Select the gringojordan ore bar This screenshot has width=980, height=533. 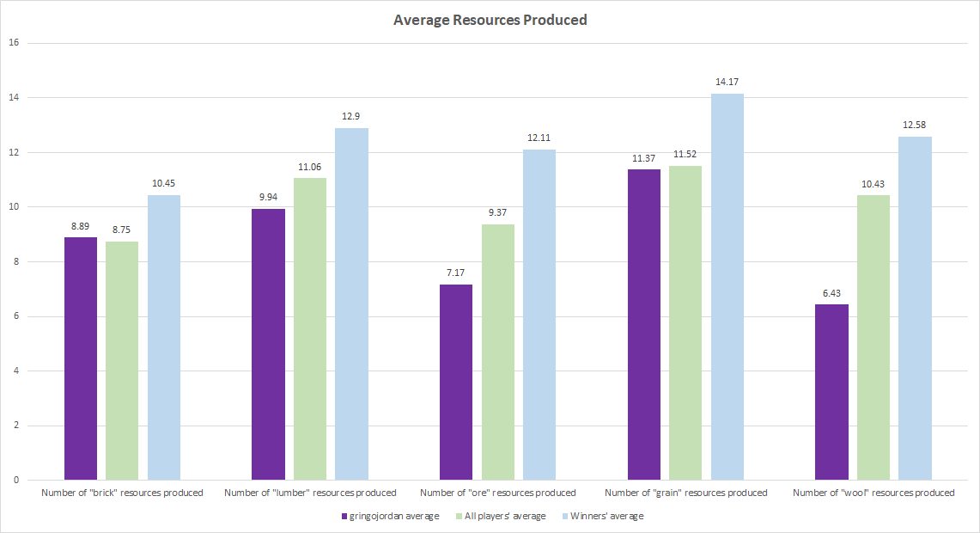pyautogui.click(x=455, y=383)
